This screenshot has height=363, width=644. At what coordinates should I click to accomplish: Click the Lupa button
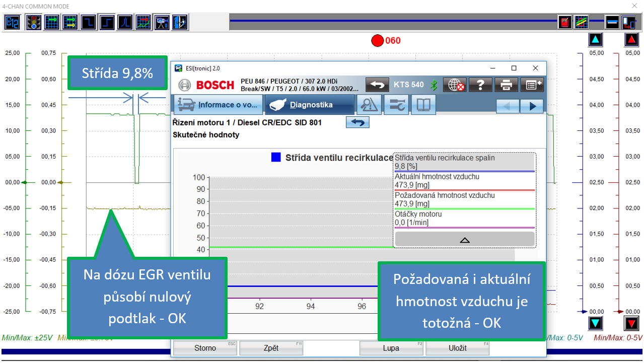click(x=391, y=348)
